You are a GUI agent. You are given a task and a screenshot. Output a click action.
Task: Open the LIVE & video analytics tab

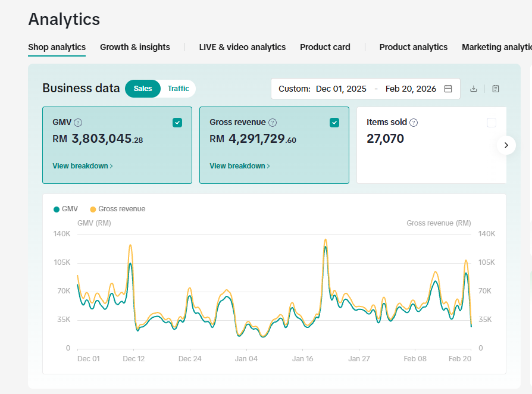coord(242,47)
